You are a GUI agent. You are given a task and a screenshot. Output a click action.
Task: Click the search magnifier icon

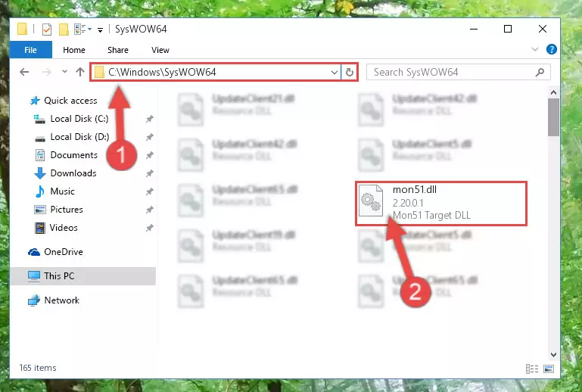click(x=540, y=72)
